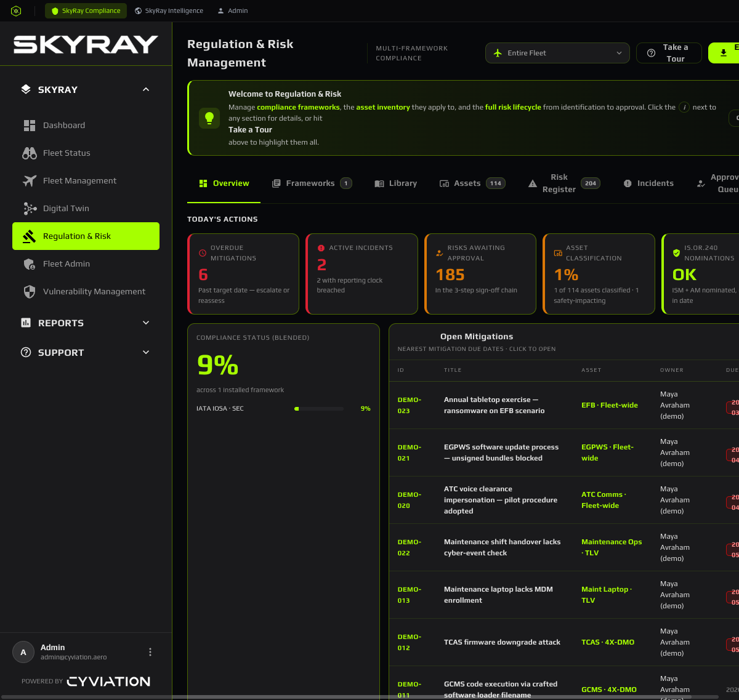Expand the REPORTS section chevron

146,323
